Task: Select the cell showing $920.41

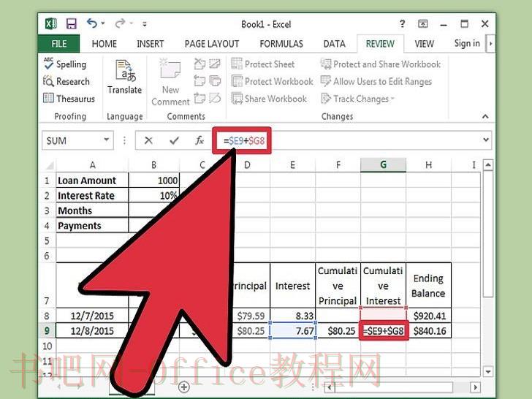Action: 428,316
